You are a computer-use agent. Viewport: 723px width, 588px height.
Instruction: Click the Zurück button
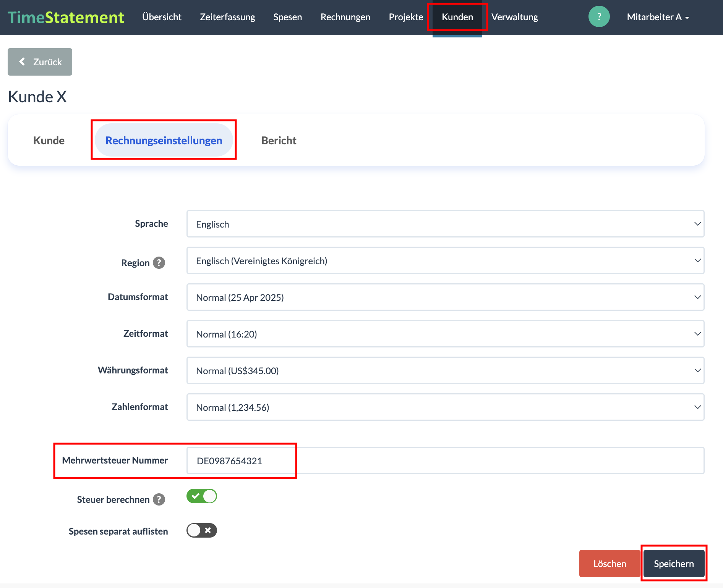point(40,62)
